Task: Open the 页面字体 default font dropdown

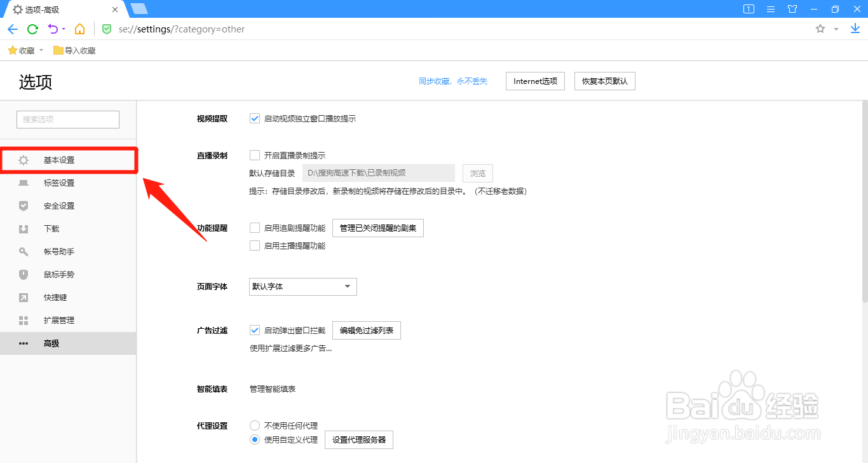Action: (x=302, y=286)
